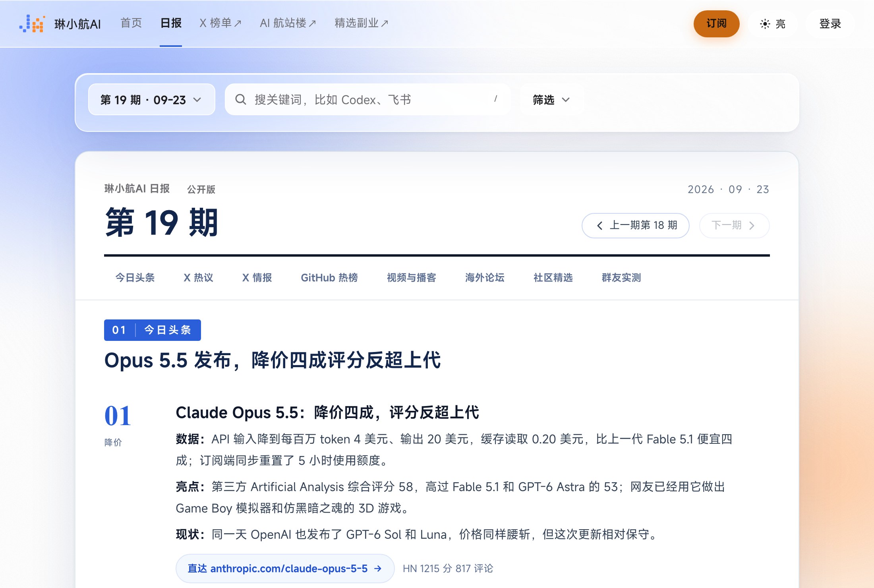Click the orange 订阅 subscribe button

(716, 24)
